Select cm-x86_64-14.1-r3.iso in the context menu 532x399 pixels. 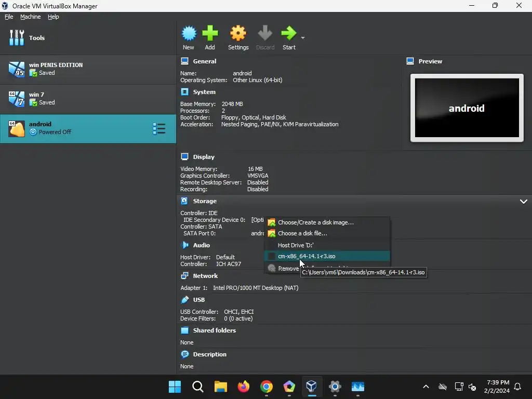click(327, 256)
